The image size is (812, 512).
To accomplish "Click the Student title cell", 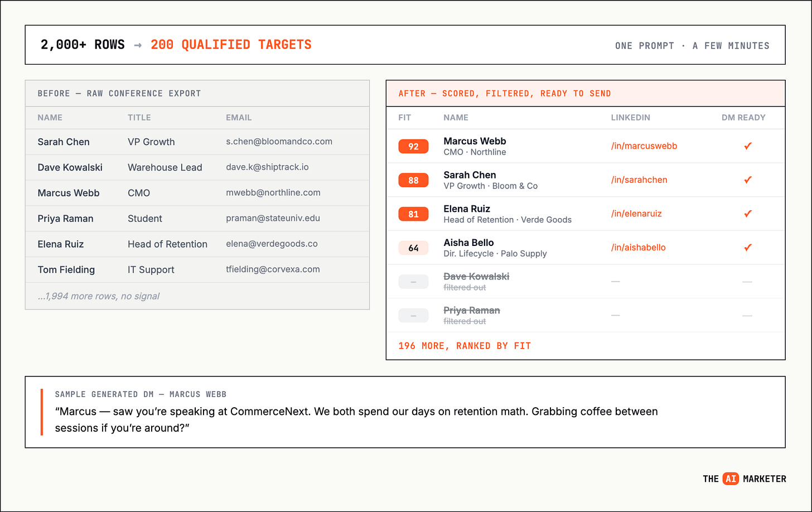I will point(145,219).
